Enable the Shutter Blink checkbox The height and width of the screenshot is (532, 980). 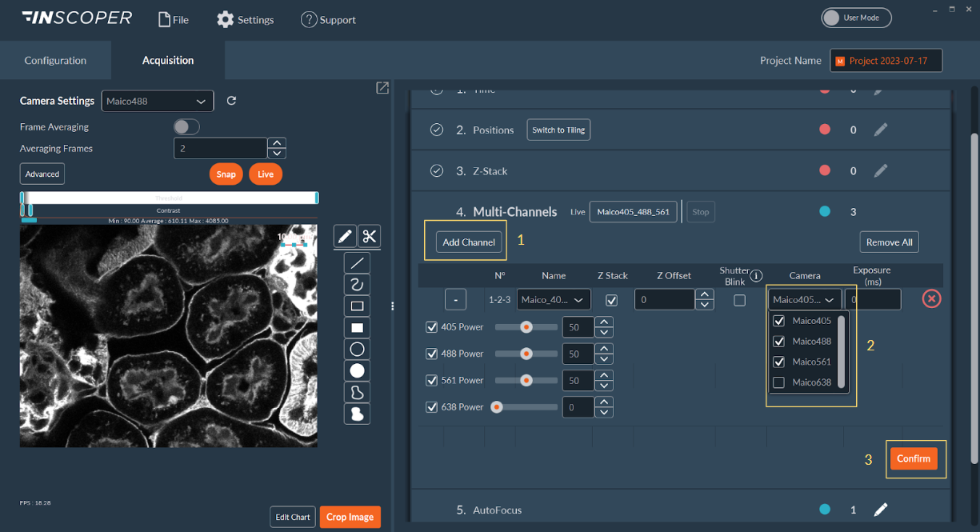(739, 300)
